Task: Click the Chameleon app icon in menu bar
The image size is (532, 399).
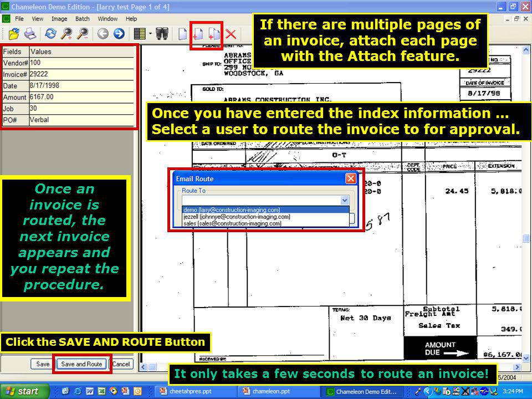Action: click(x=6, y=19)
